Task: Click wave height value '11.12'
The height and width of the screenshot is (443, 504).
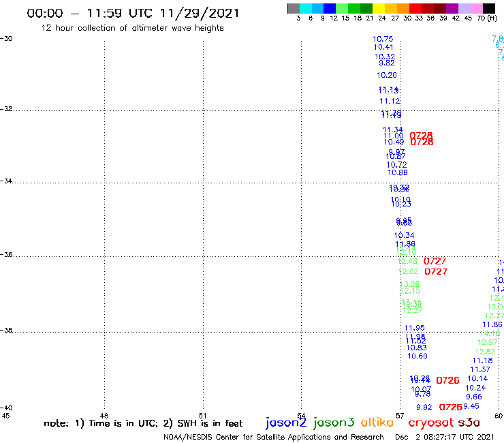Action: [390, 101]
